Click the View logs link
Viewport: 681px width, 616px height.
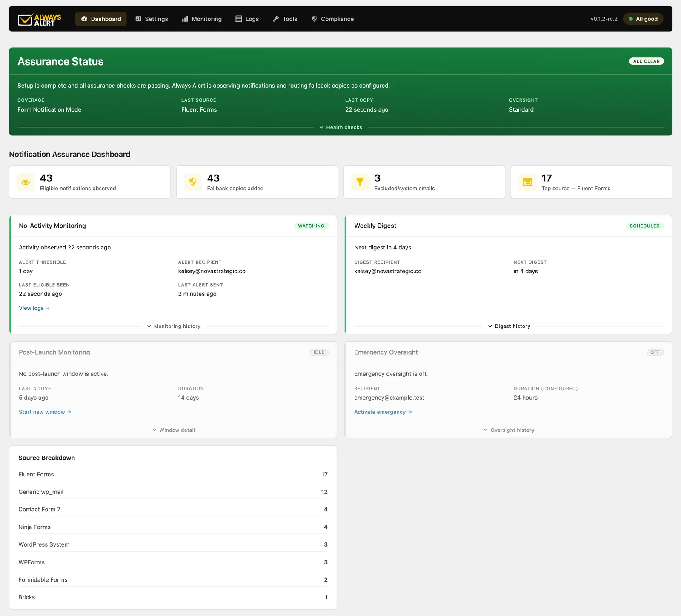[x=34, y=308]
